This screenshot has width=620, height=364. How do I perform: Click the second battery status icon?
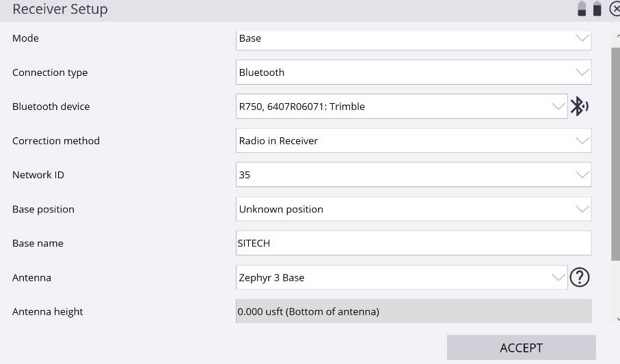pyautogui.click(x=597, y=9)
